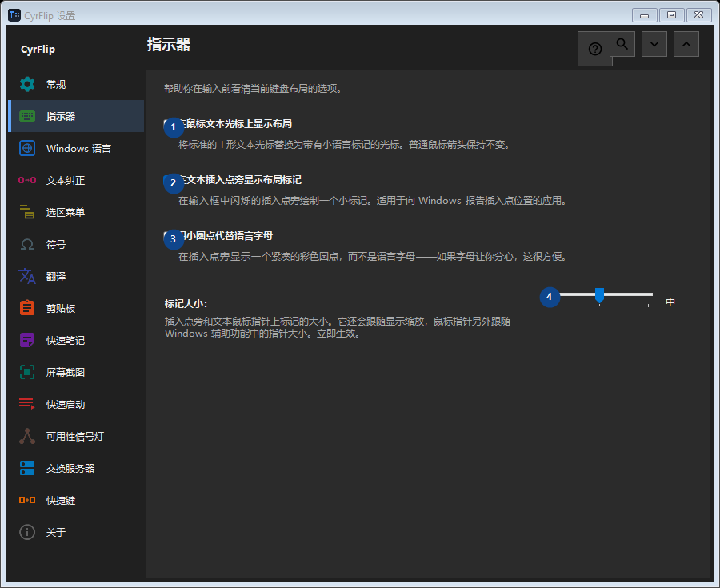This screenshot has height=588, width=720.
Task: Click the up chevron navigation button
Action: 686,44
